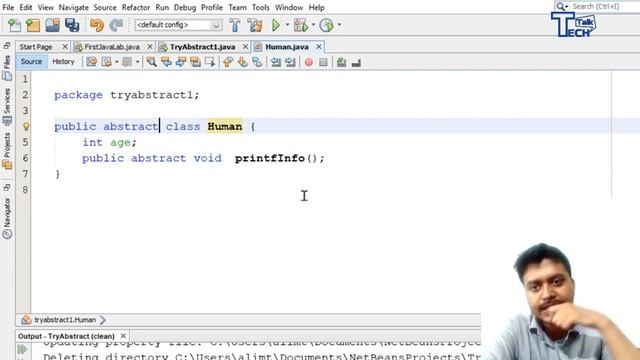Close the Start Page tab

click(x=64, y=47)
